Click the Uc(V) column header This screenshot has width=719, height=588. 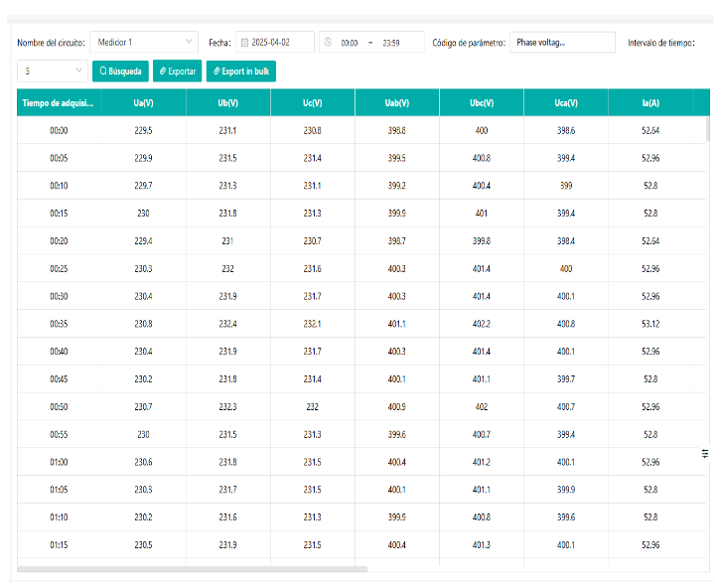coord(312,102)
